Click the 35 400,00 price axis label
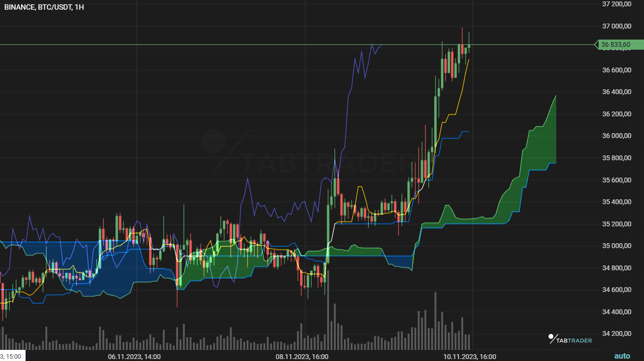 coord(617,202)
